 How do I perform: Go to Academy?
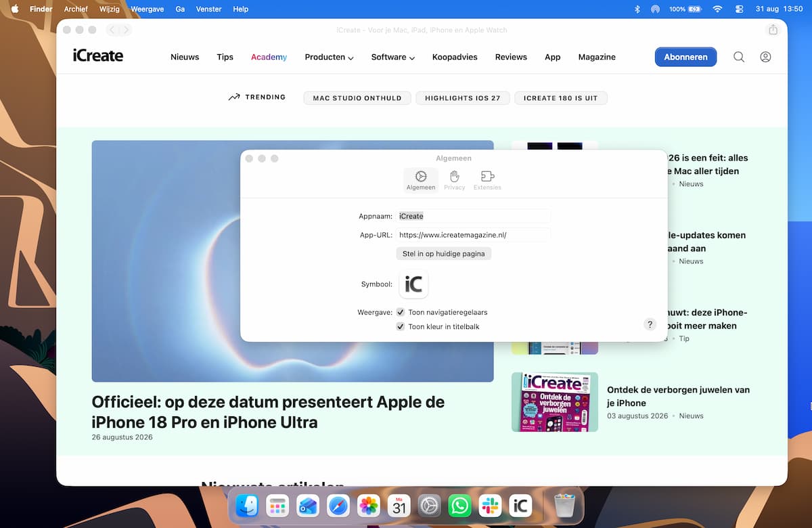coord(269,57)
